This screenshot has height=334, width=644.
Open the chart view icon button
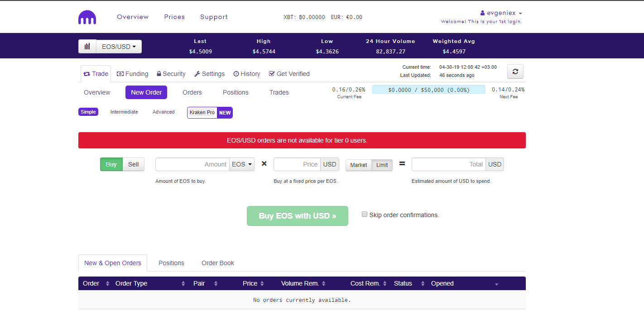click(x=87, y=47)
